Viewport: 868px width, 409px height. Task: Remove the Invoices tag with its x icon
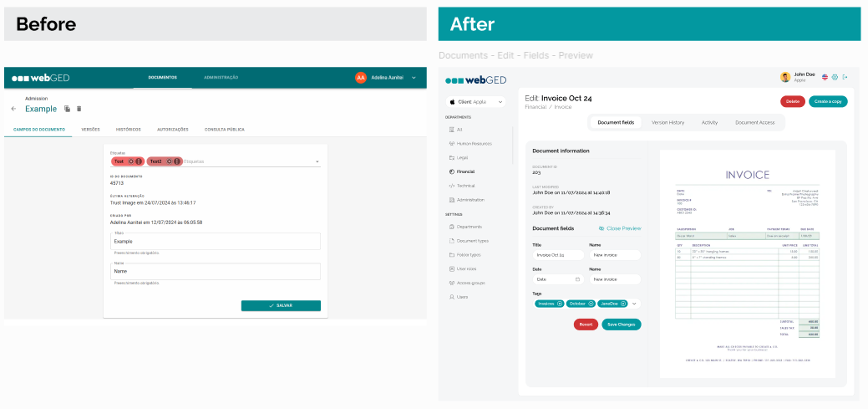[560, 304]
